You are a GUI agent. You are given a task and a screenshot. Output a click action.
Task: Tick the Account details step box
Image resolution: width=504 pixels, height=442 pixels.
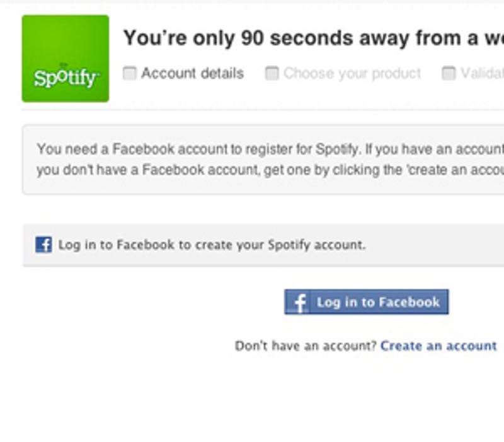pyautogui.click(x=130, y=73)
